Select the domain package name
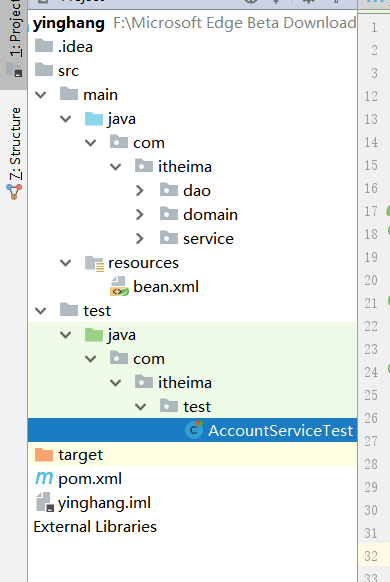 click(x=210, y=215)
